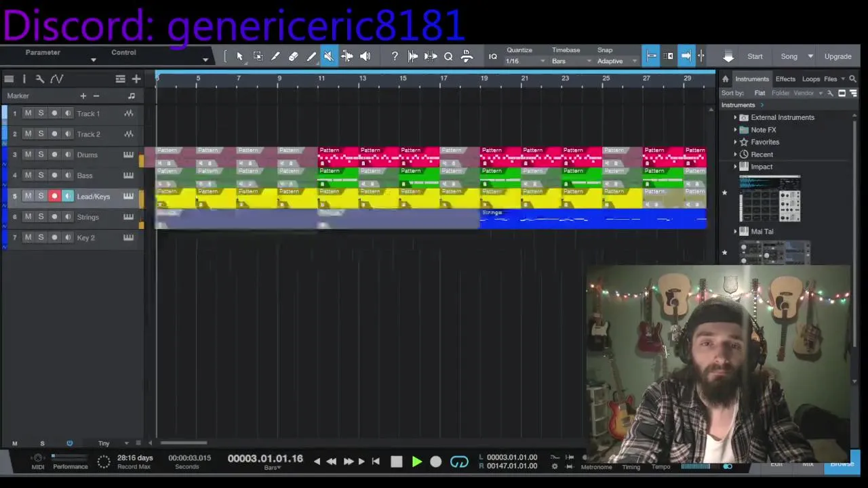The image size is (868, 488).
Task: Open the Song dropdown arrow
Action: [x=810, y=57]
